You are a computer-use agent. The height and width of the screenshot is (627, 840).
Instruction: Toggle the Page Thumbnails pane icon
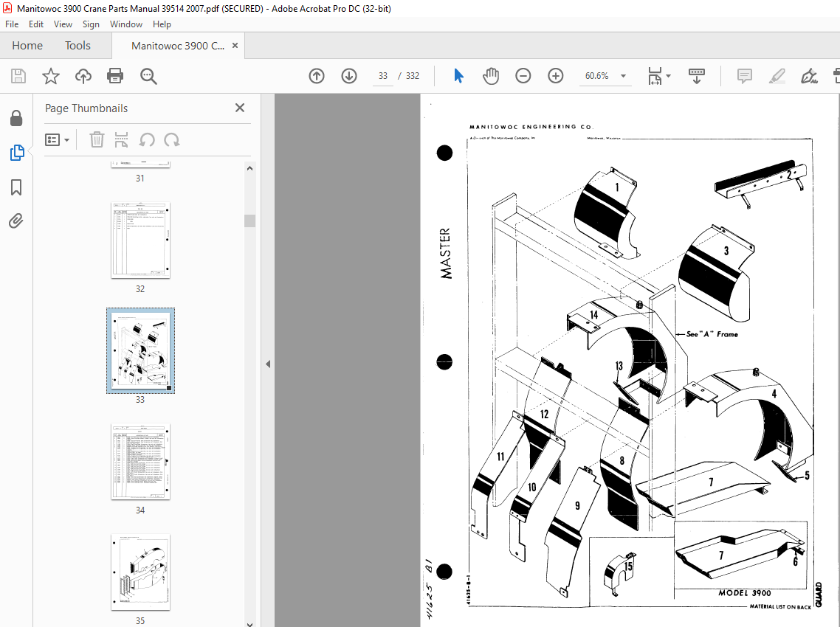pyautogui.click(x=16, y=153)
